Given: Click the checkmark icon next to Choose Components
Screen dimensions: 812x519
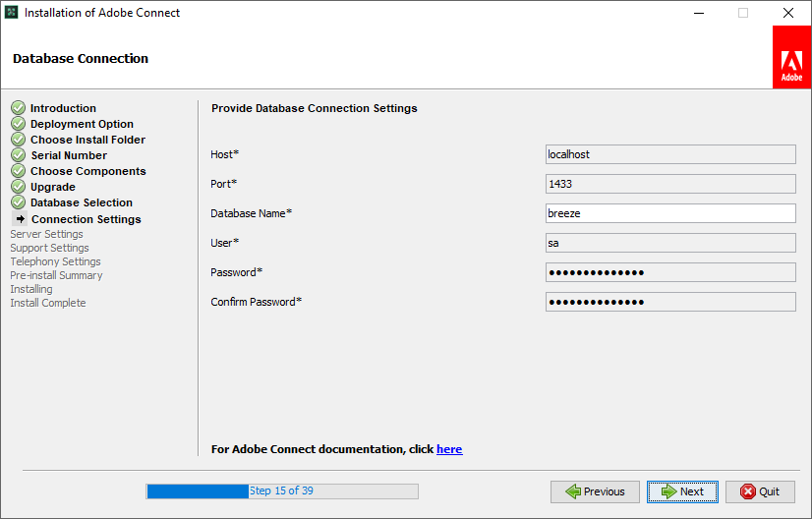Looking at the screenshot, I should (x=18, y=171).
